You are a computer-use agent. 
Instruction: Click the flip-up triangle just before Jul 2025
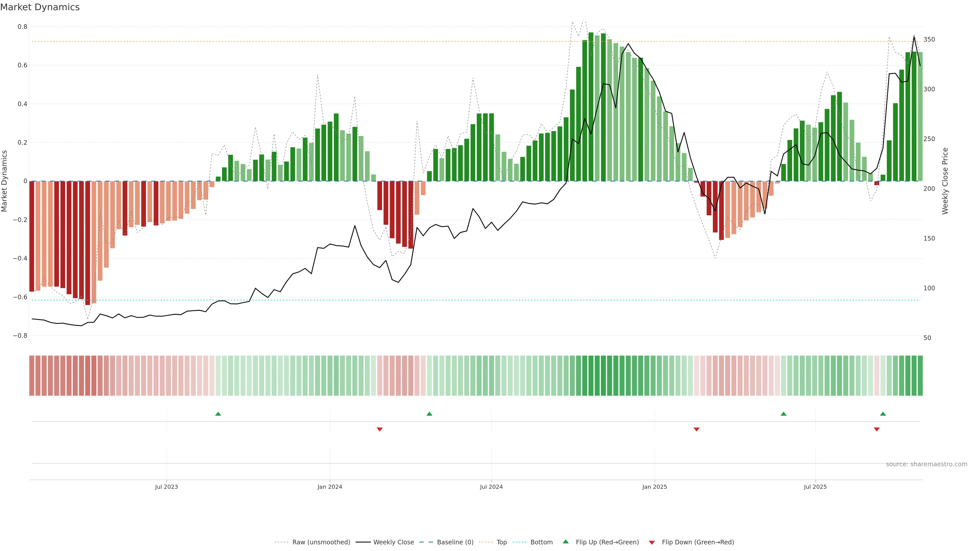click(783, 414)
